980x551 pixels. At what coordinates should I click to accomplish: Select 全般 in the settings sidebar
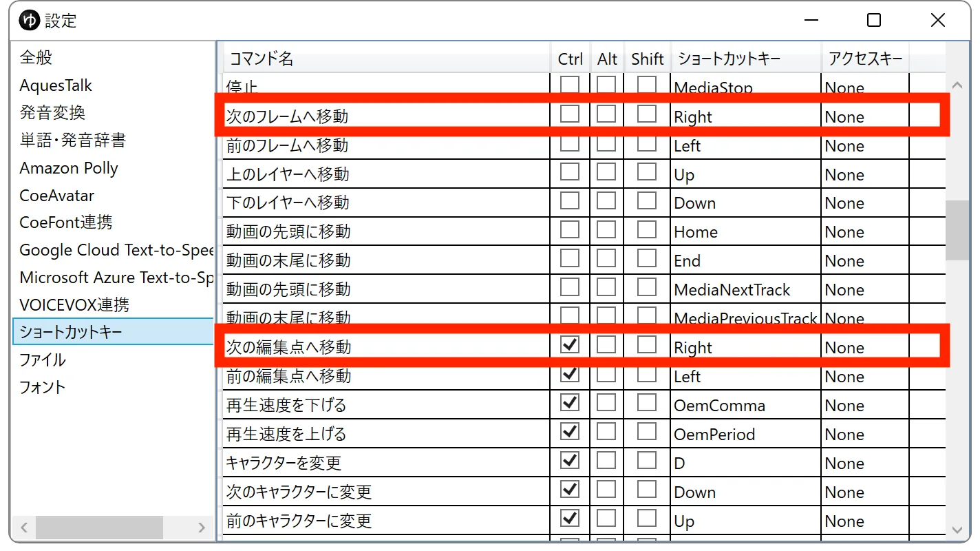[x=36, y=58]
